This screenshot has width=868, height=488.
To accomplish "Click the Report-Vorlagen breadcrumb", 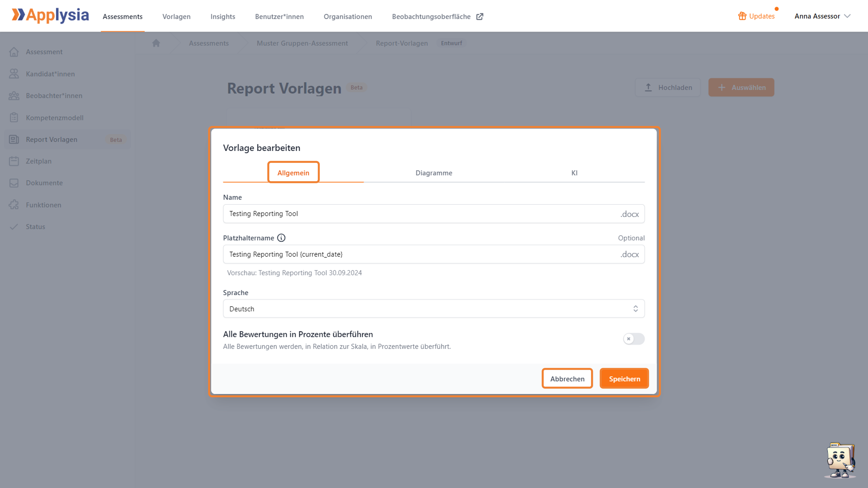I will 402,43.
